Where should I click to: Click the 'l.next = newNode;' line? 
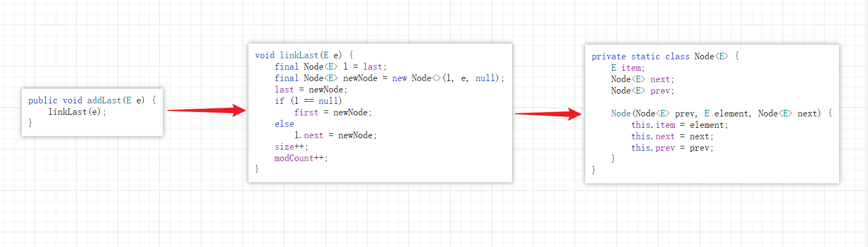click(x=336, y=135)
